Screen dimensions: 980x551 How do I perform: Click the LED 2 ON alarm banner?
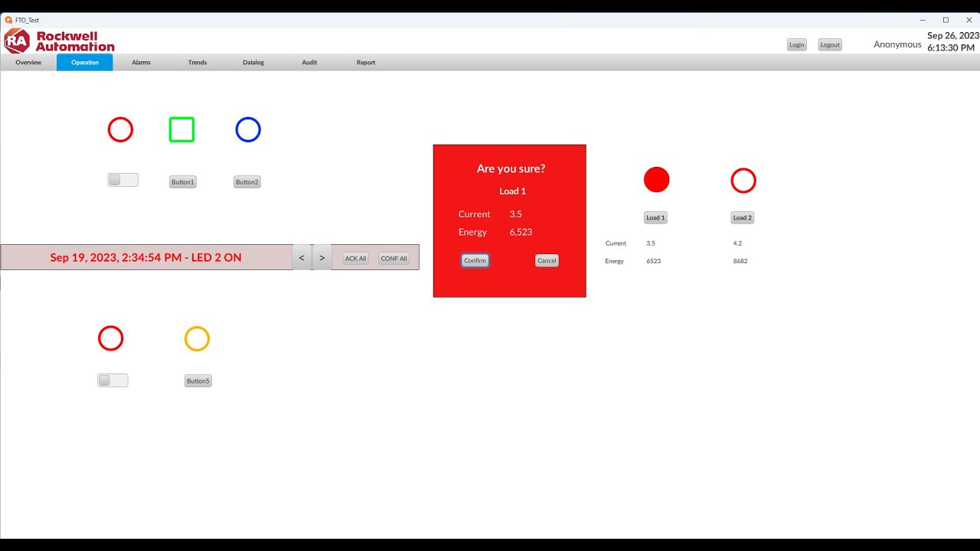[x=146, y=257]
